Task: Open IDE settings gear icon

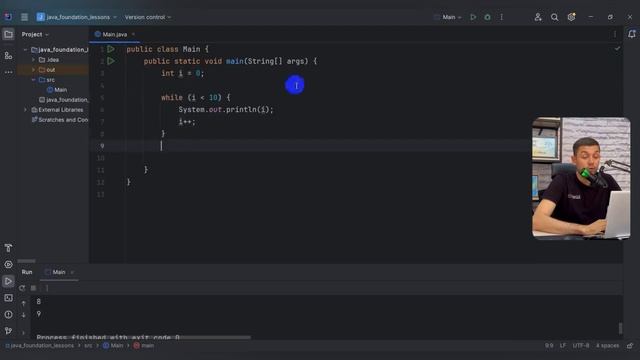Action: 571,17
